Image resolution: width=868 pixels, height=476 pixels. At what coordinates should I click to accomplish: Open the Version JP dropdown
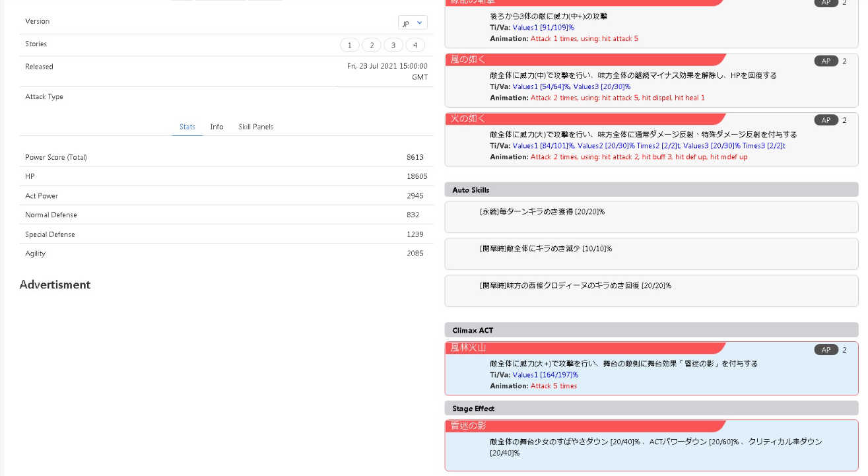pos(413,22)
